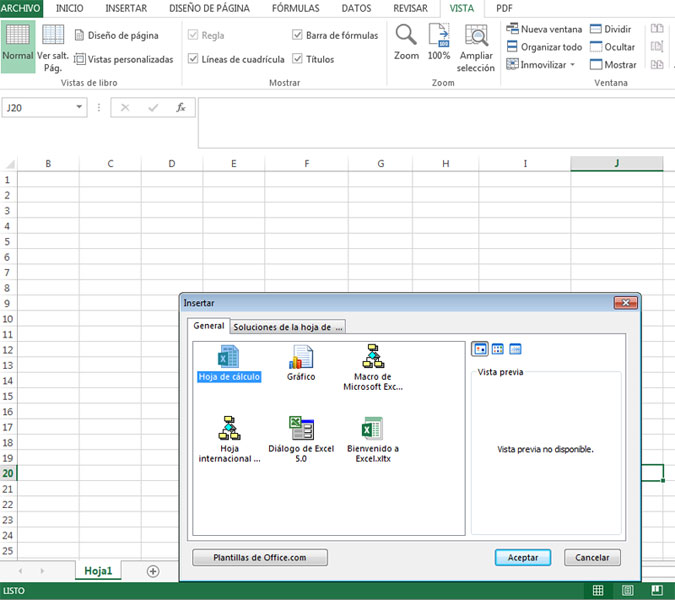Switch dialog to large icons view
This screenshot has height=600, width=675.
480,349
